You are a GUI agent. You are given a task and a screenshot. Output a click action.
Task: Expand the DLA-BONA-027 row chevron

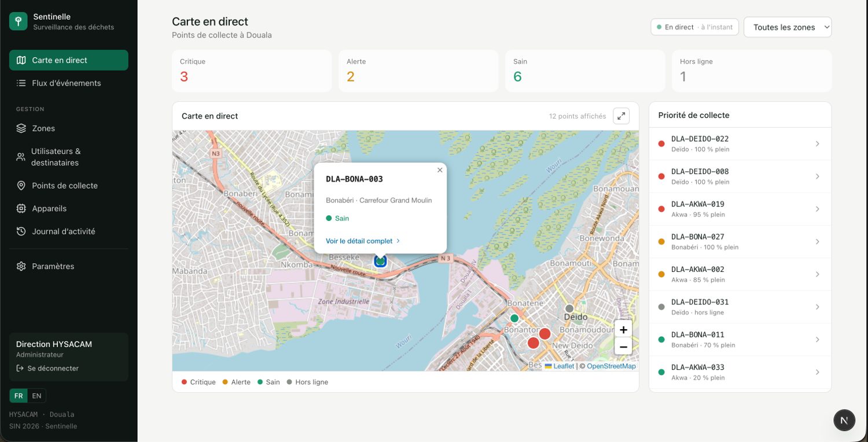[x=817, y=241]
